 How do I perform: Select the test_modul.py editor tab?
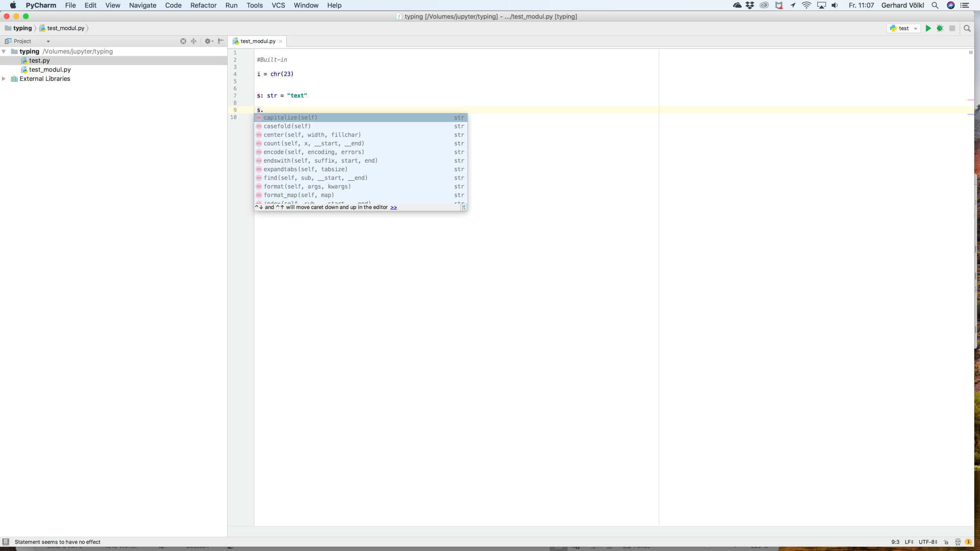pyautogui.click(x=258, y=41)
